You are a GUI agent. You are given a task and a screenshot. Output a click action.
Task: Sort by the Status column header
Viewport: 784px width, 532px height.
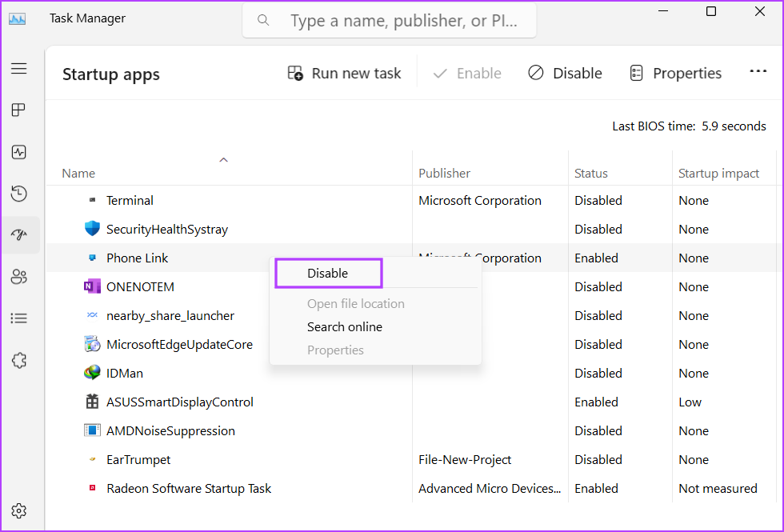591,173
